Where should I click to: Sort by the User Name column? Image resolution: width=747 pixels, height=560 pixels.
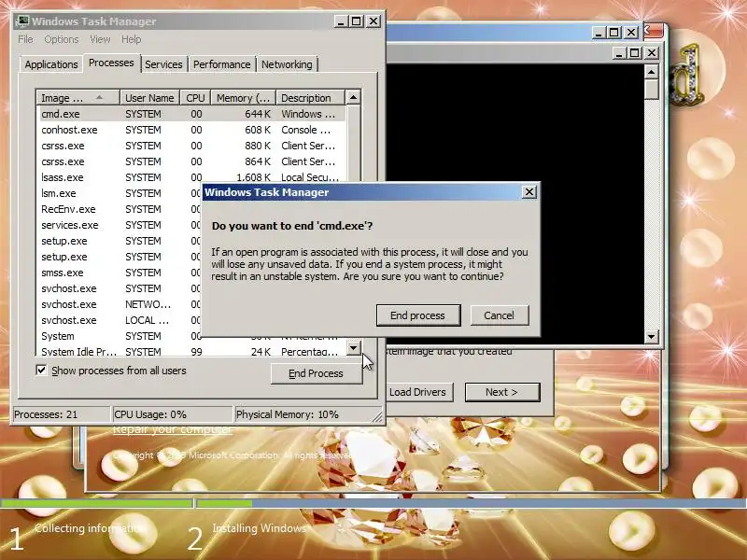point(149,98)
